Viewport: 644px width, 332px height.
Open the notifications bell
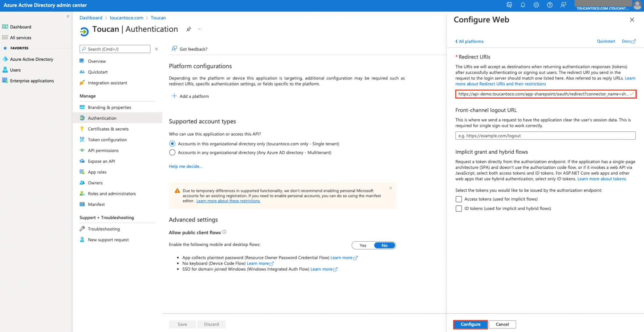pyautogui.click(x=523, y=5)
